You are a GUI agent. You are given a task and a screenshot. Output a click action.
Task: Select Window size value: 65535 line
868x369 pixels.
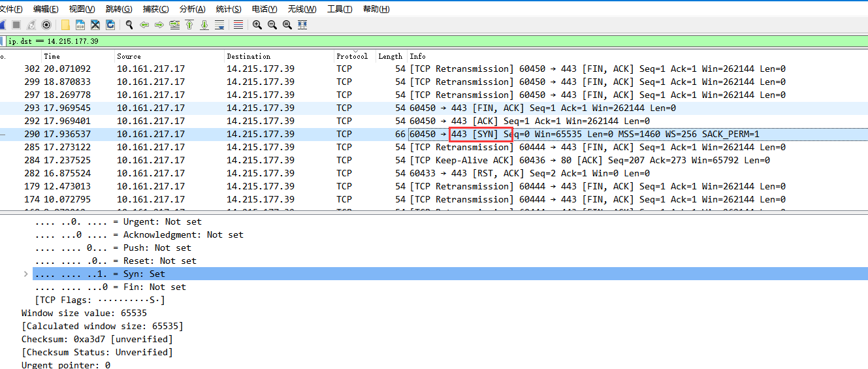[84, 313]
